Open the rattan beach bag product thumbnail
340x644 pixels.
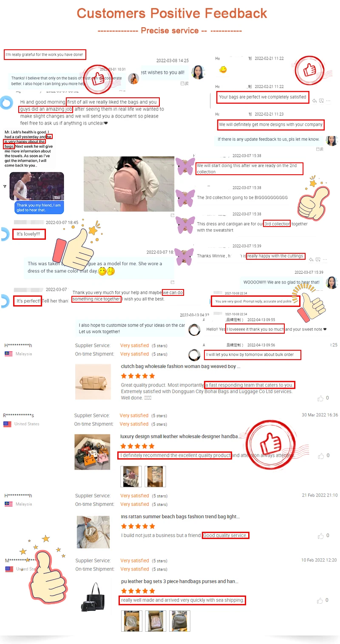(93, 531)
